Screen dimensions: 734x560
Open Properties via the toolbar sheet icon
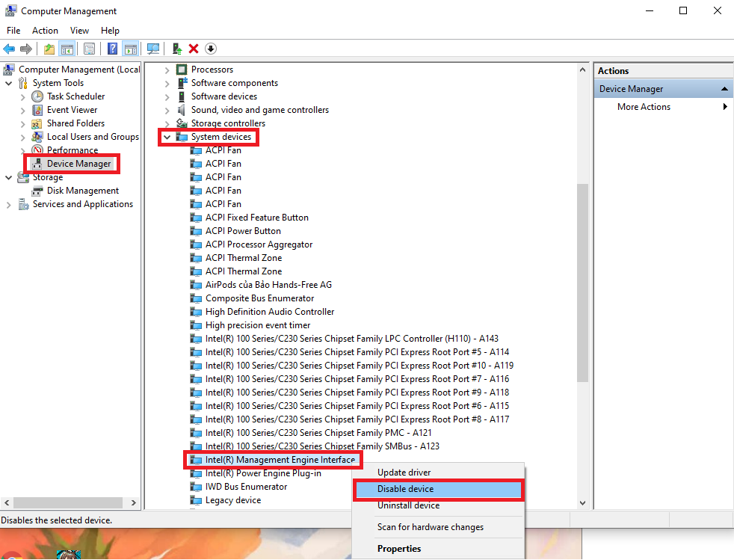[x=89, y=49]
